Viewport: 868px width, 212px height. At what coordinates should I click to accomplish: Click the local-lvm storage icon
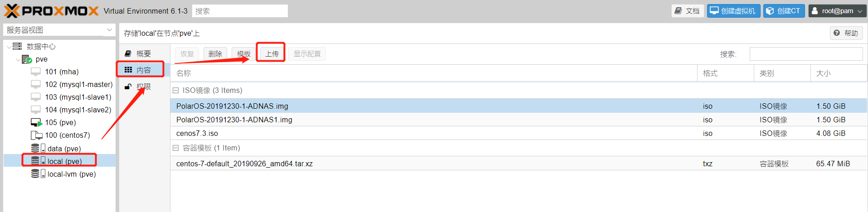coord(38,174)
